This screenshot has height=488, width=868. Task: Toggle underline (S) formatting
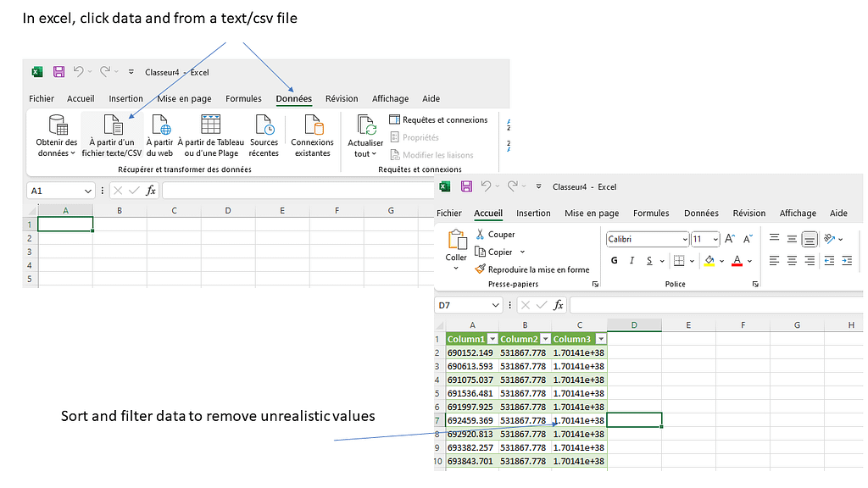click(649, 261)
